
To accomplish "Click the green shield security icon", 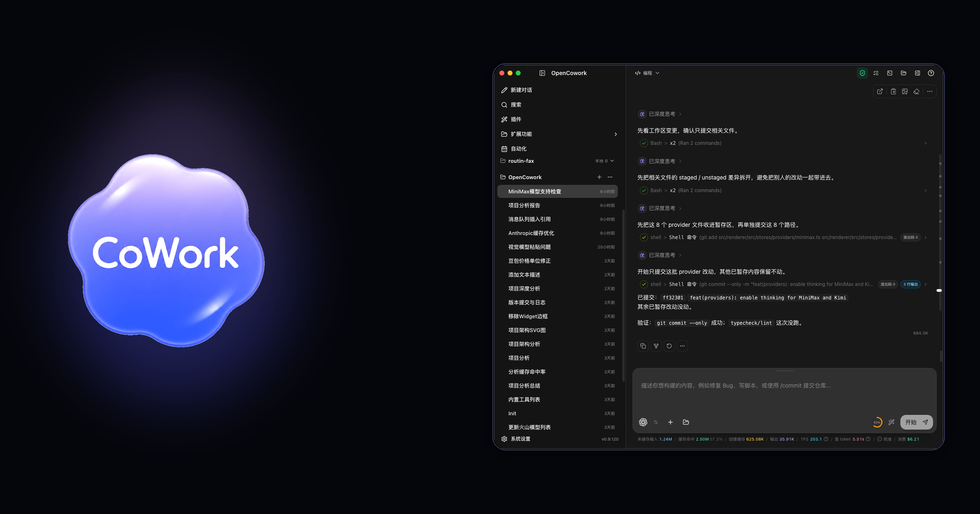I will point(862,73).
